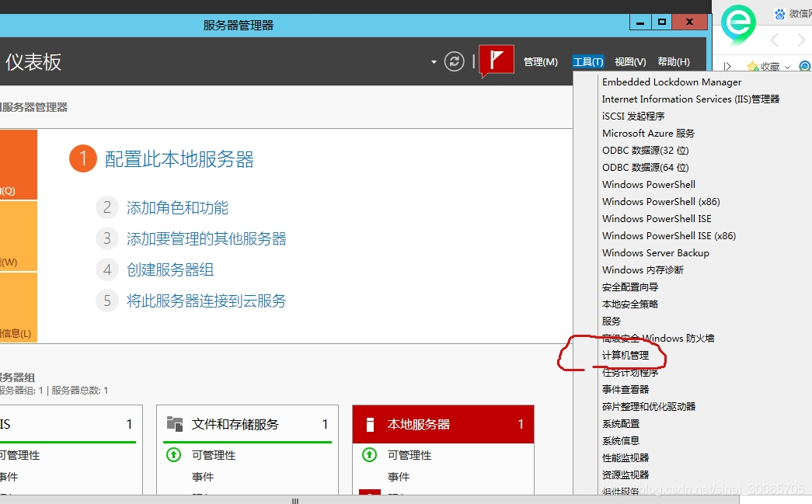Open 资源监视器
812x504 pixels.
(625, 474)
